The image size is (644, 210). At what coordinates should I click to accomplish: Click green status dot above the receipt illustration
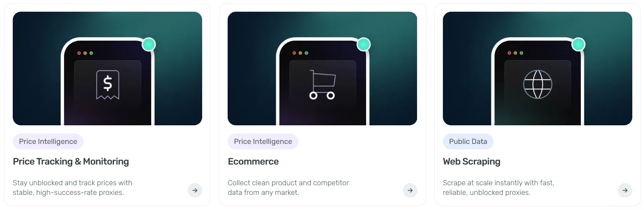click(149, 44)
